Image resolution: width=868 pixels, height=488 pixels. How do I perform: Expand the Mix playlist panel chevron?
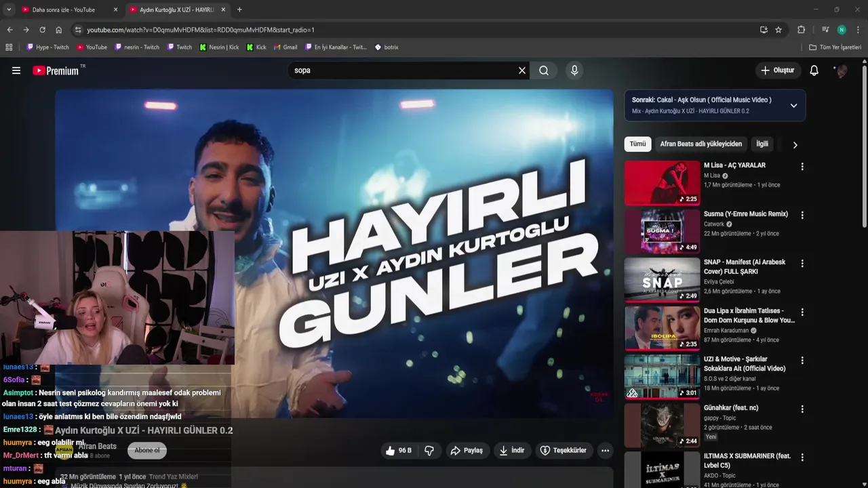[793, 106]
